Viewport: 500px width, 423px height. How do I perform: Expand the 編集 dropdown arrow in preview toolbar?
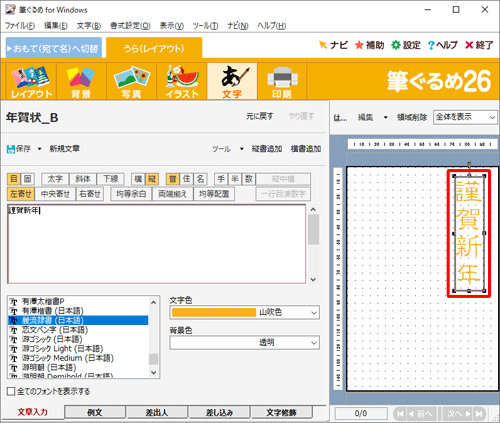tap(386, 118)
